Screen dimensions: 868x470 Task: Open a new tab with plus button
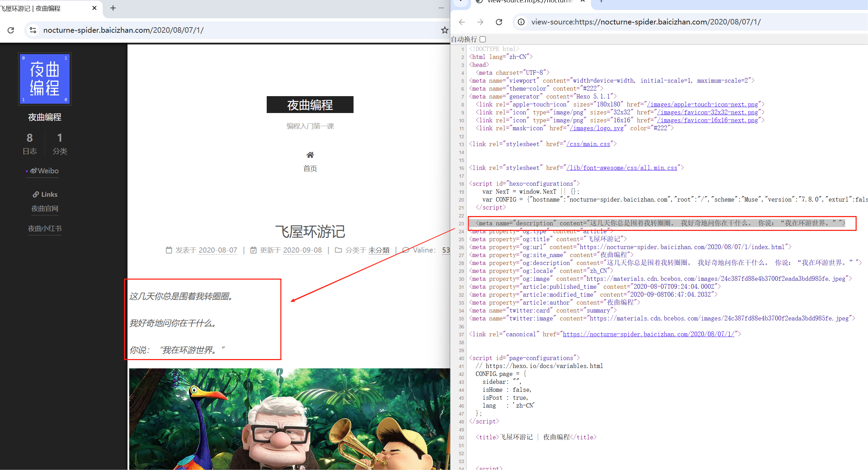[113, 8]
